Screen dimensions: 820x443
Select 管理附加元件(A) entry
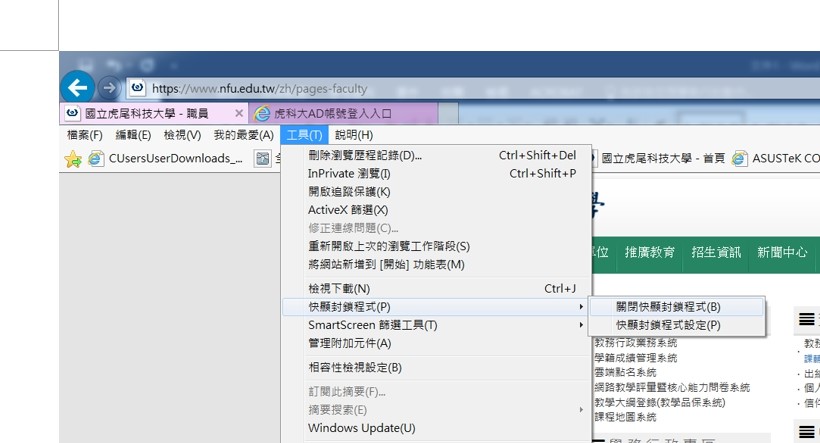(x=437, y=344)
